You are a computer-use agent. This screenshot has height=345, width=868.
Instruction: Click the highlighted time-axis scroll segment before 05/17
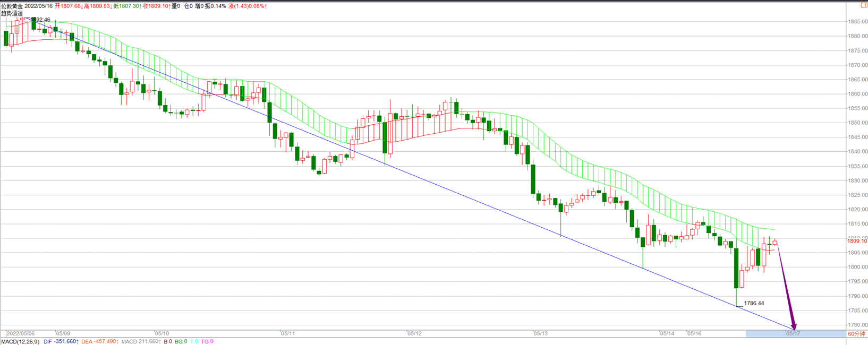click(795, 333)
